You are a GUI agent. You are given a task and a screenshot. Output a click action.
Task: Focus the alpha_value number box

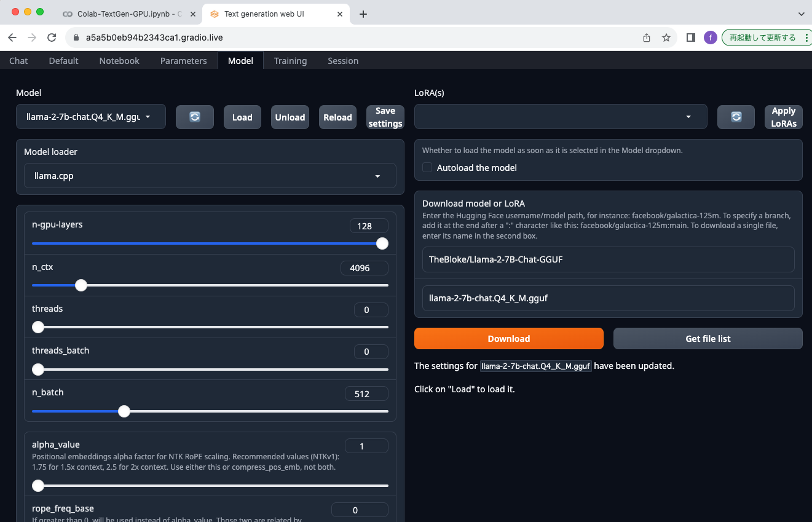click(367, 446)
